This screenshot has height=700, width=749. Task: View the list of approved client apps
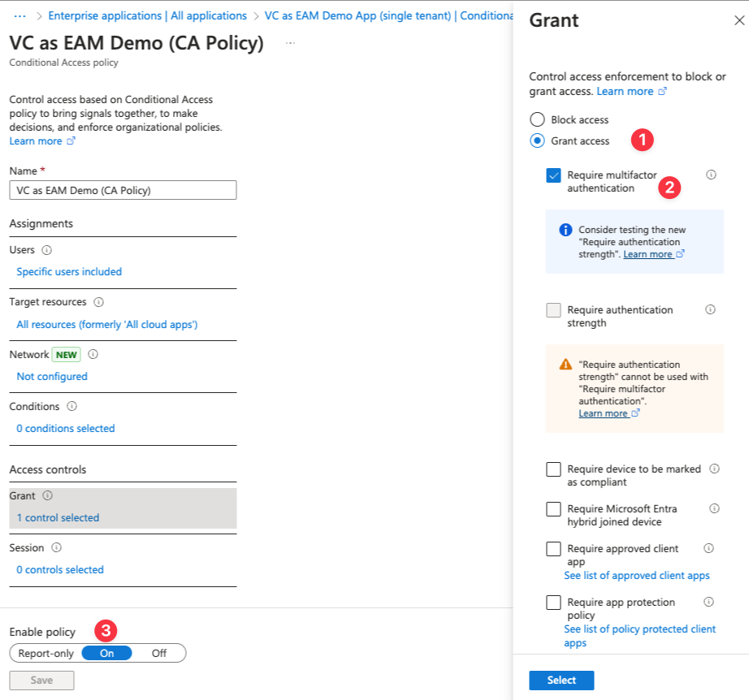637,576
